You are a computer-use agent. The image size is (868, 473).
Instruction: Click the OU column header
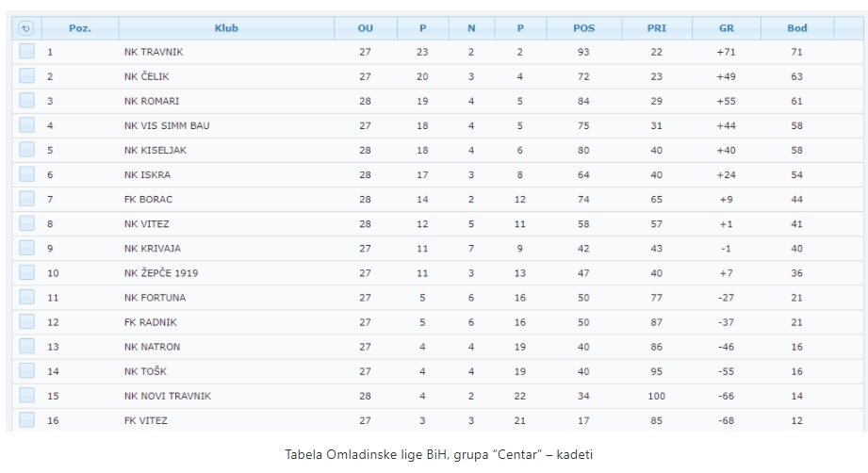[366, 28]
